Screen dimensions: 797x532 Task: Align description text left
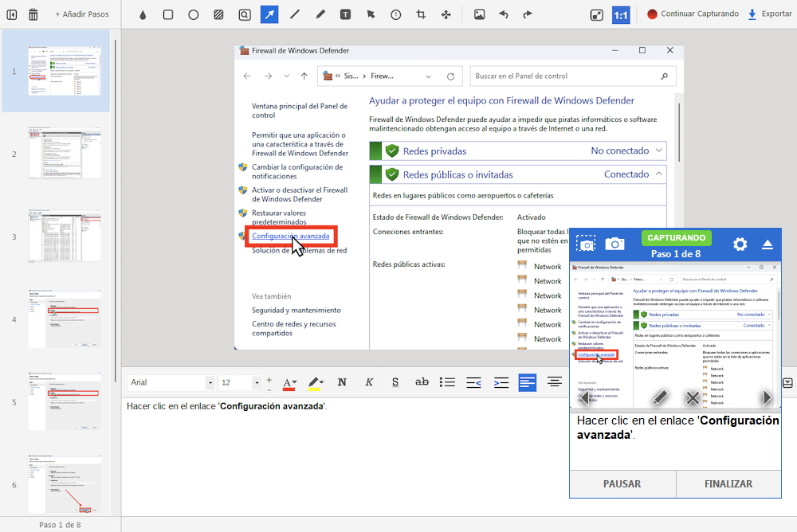(528, 382)
